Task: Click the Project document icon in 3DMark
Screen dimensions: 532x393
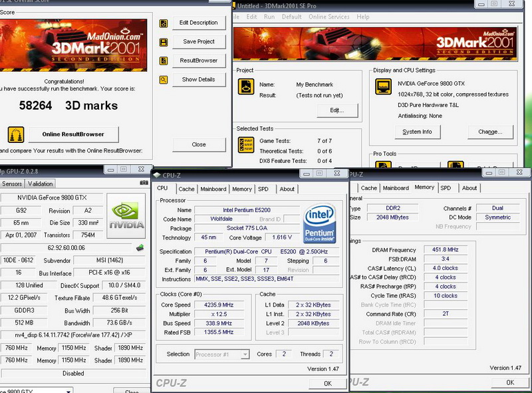Action: click(246, 86)
